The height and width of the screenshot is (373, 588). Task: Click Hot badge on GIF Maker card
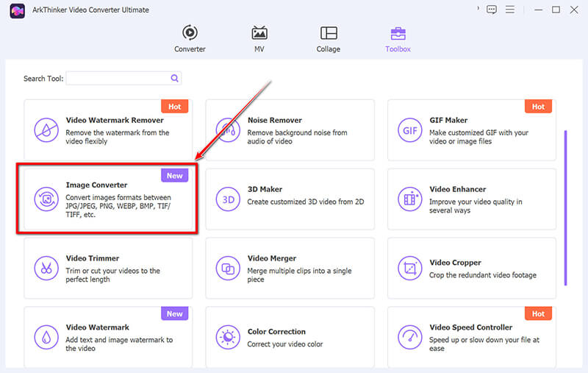(x=538, y=107)
